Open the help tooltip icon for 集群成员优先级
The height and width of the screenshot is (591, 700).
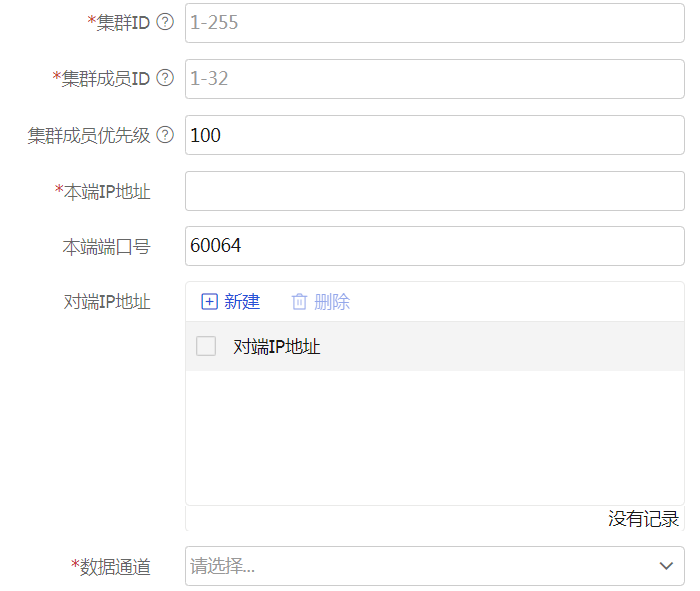[165, 135]
